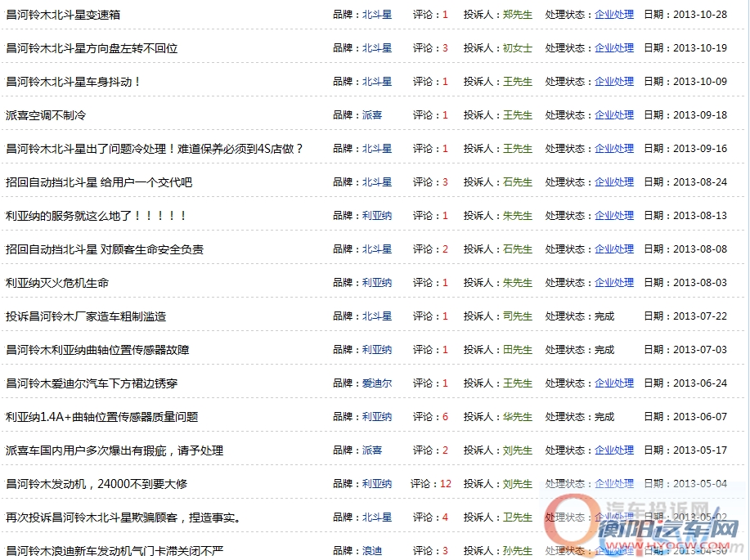The image size is (750, 560).
Task: Click comment count 12 in 24000不到要大修 row
Action: 446,483
